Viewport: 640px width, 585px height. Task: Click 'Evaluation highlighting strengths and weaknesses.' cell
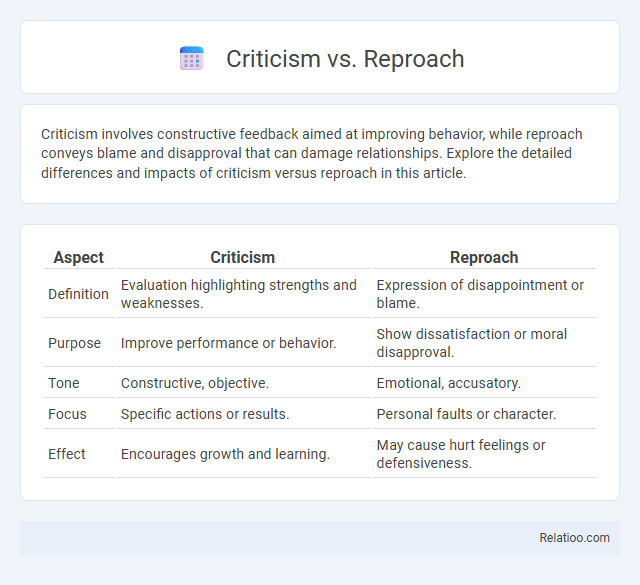click(242, 294)
